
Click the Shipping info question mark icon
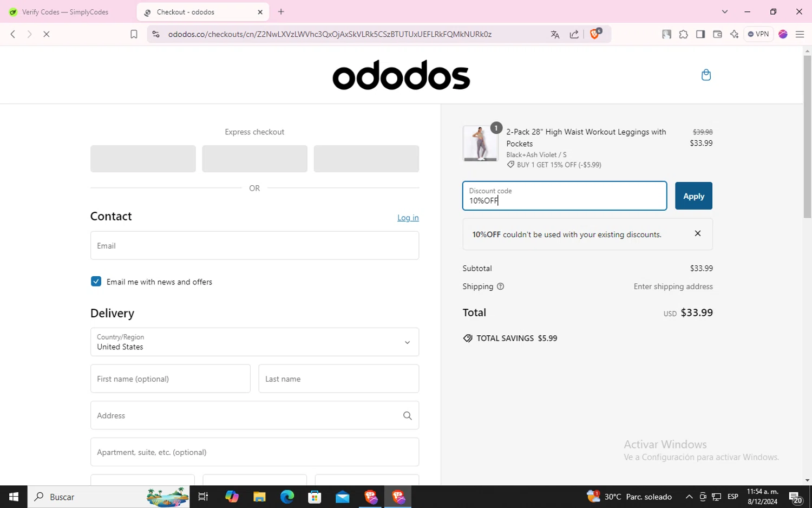click(500, 286)
